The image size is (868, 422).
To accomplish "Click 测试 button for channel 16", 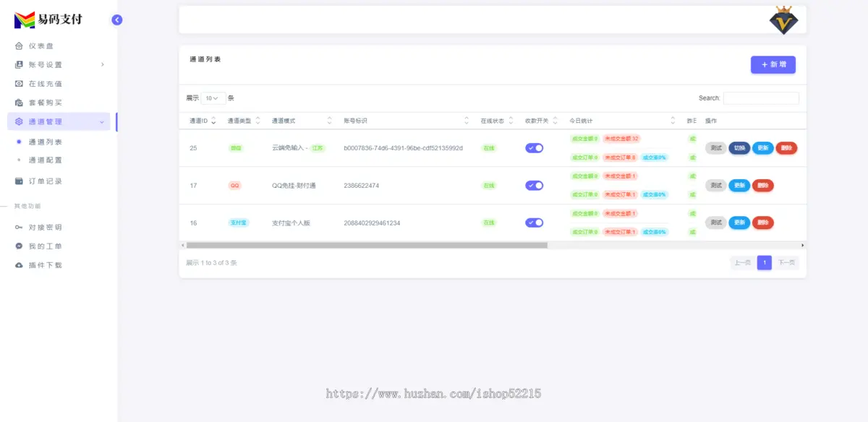I will click(715, 223).
